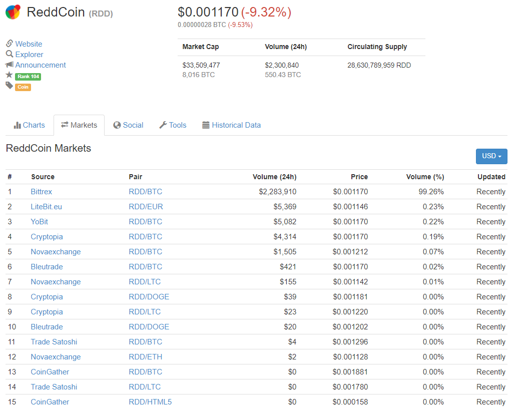Screen dimensions: 532x412
Task: Visit the YoBit source link
Action: (39, 222)
